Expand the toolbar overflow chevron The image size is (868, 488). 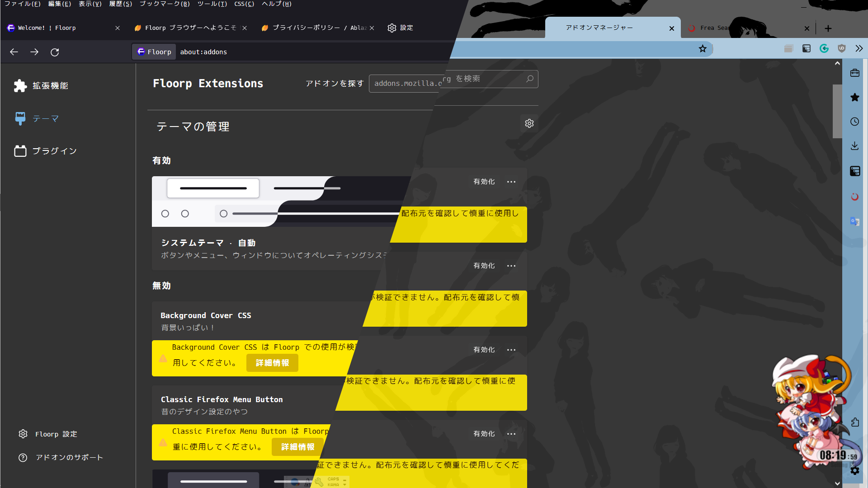click(859, 48)
